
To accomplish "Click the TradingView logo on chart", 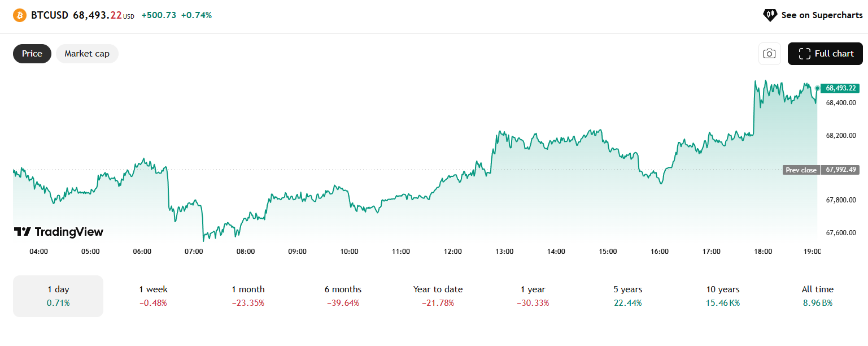I will (x=59, y=232).
